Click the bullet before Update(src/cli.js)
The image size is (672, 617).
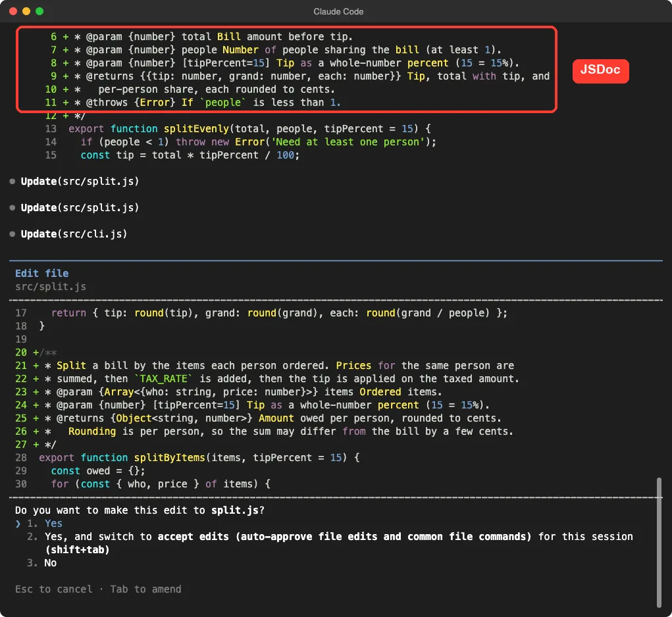(x=12, y=234)
